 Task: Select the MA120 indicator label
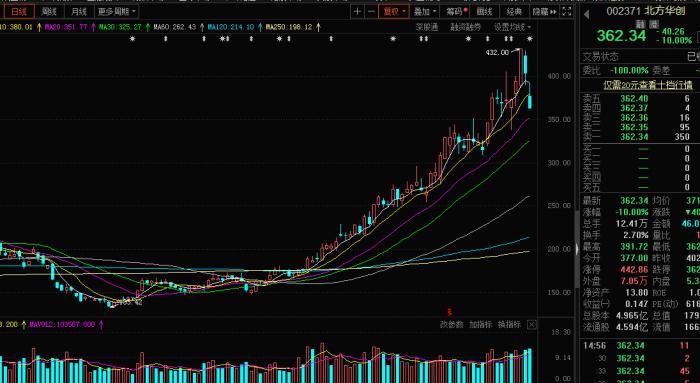tap(231, 27)
